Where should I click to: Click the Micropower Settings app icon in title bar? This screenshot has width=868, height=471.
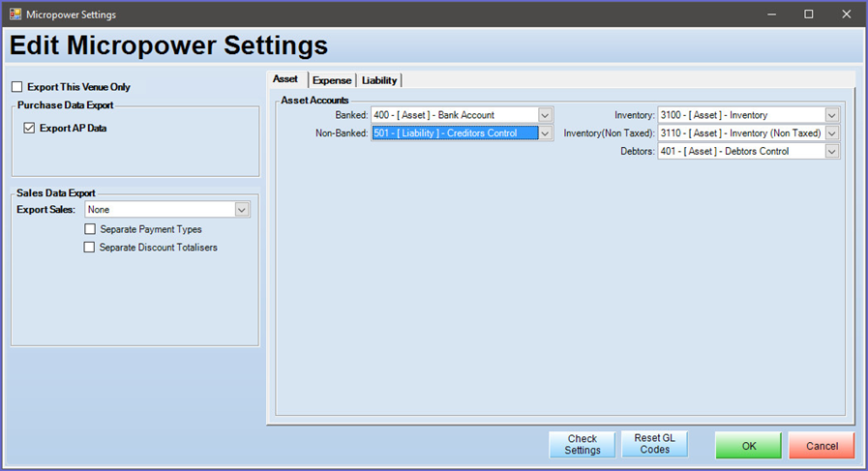pos(15,15)
